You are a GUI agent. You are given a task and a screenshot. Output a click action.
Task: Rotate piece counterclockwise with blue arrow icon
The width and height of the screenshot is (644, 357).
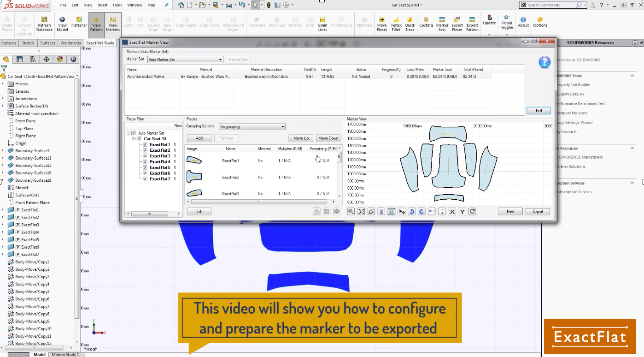point(412,211)
